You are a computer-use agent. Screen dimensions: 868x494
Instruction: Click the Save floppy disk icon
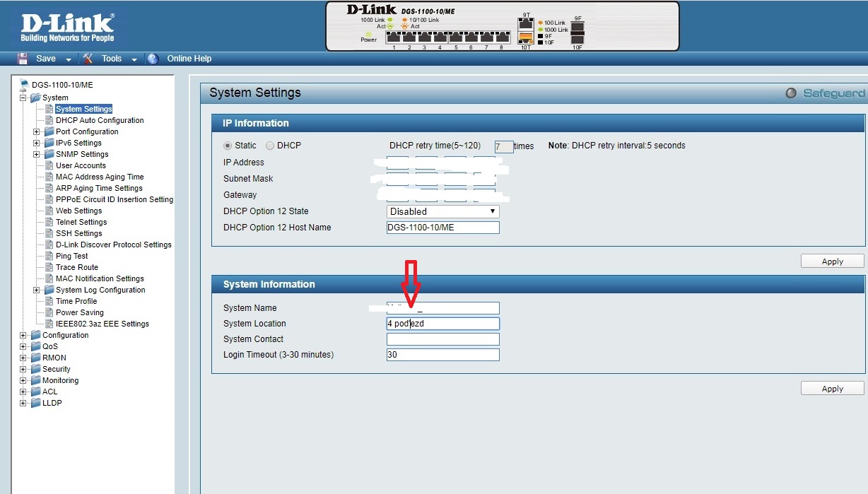(23, 59)
